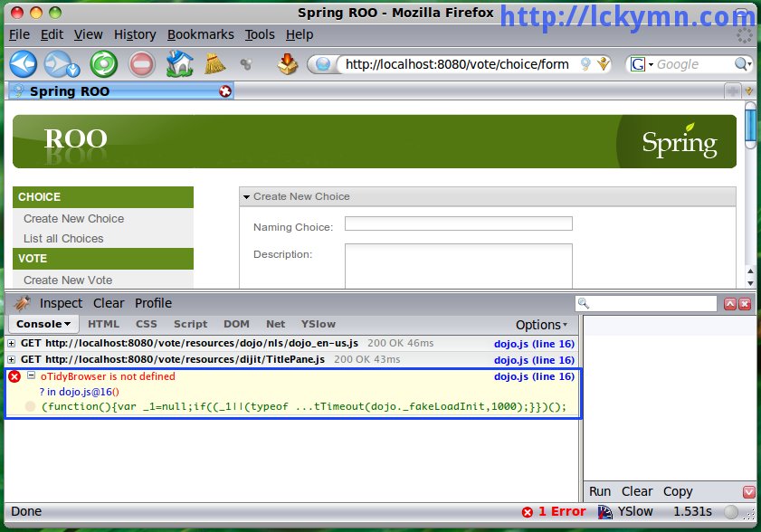Viewport: 761px width, 532px height.
Task: Switch to the Firebug CSS tab
Action: [x=146, y=324]
